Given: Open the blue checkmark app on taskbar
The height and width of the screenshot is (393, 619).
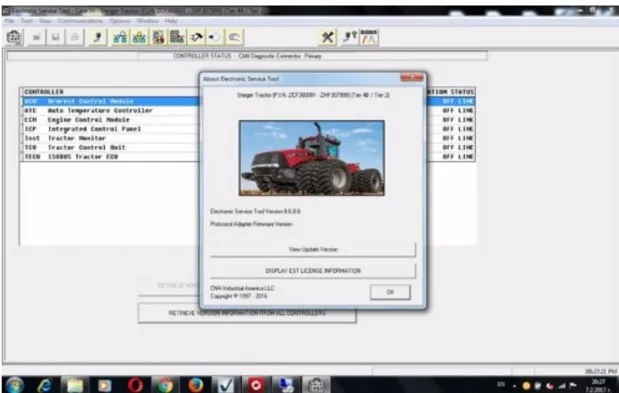Looking at the screenshot, I should click(225, 385).
